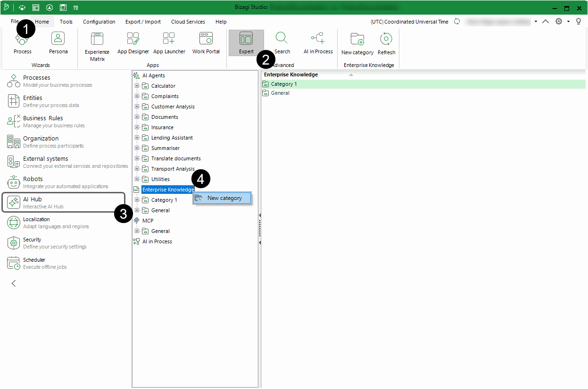Viewport: 588px width, 389px height.
Task: Select the Expert view icon
Action: [x=246, y=43]
